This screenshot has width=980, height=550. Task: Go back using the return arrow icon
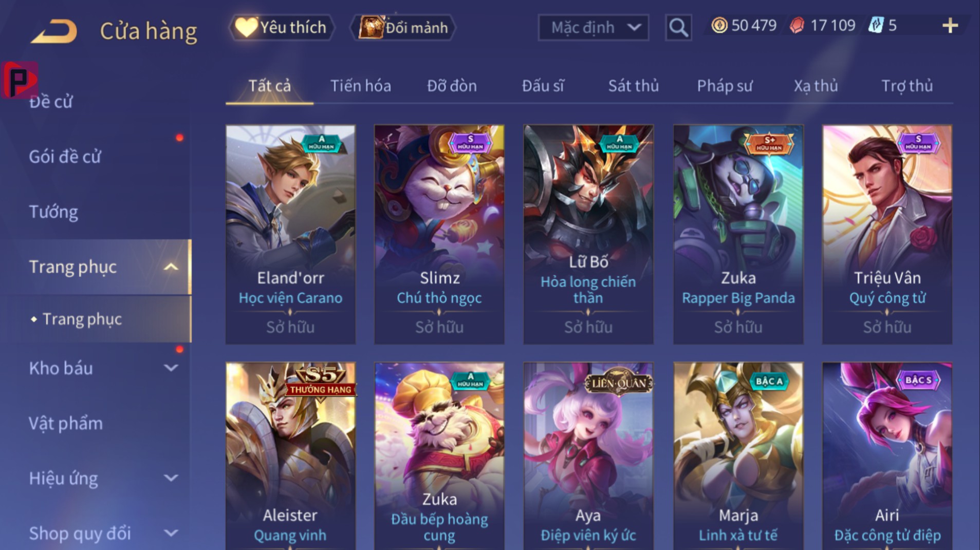click(54, 31)
